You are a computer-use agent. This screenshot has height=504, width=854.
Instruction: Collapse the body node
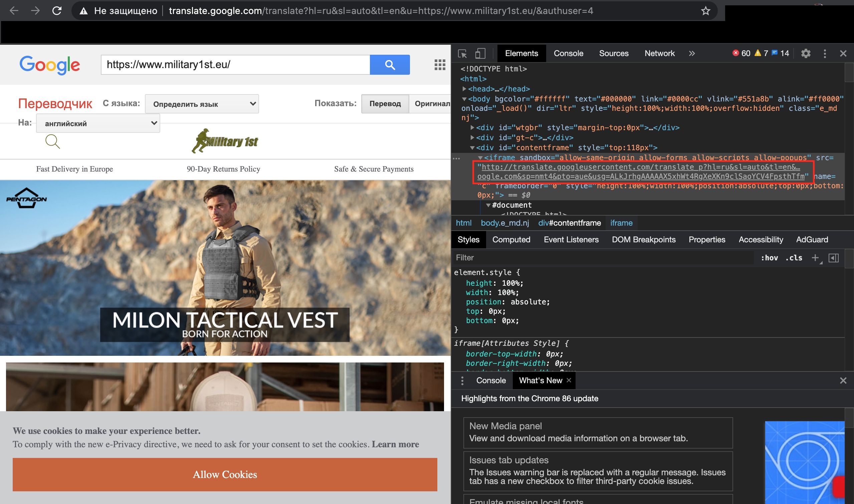[x=464, y=99]
